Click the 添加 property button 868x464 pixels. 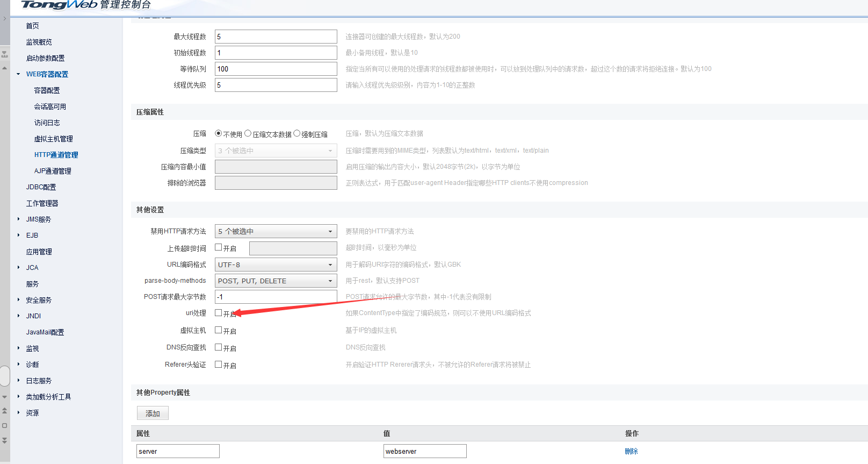point(153,413)
